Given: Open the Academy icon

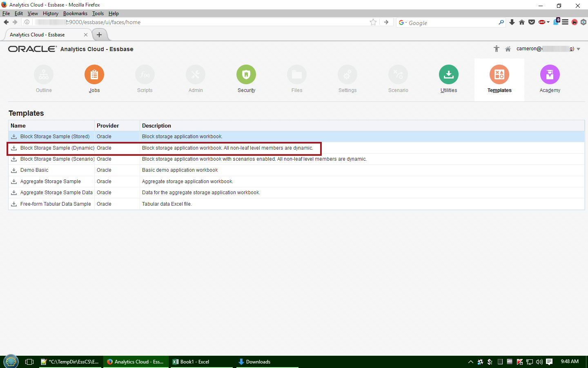Looking at the screenshot, I should click(x=550, y=75).
